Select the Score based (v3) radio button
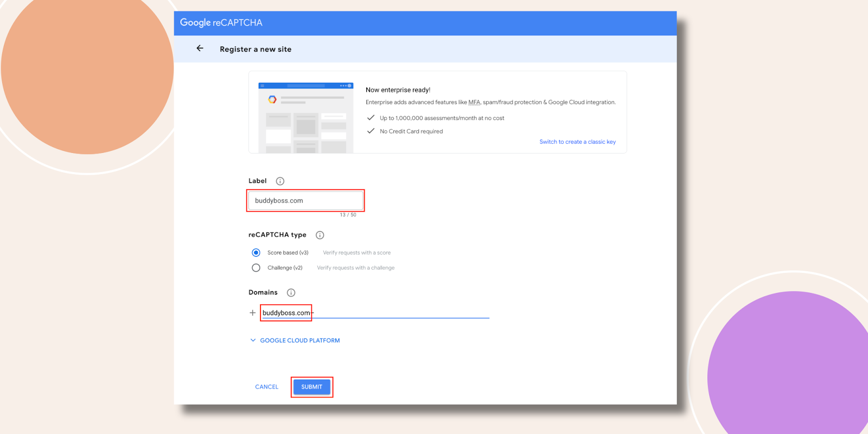The width and height of the screenshot is (868, 434). 256,253
